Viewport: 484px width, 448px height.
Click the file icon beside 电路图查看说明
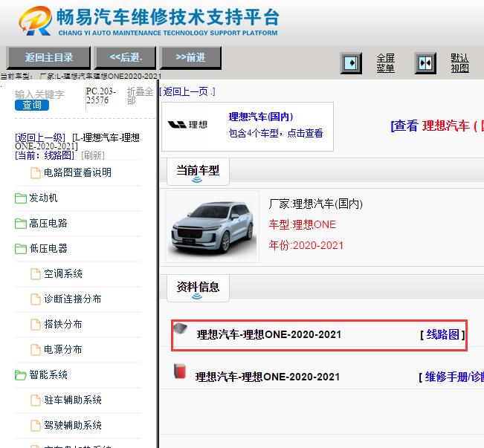(36, 173)
